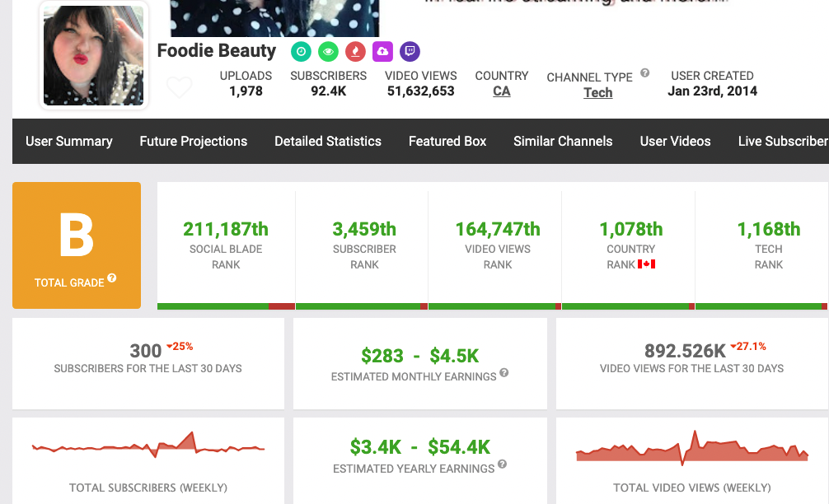Open the Total Grade help question mark

[x=111, y=278]
